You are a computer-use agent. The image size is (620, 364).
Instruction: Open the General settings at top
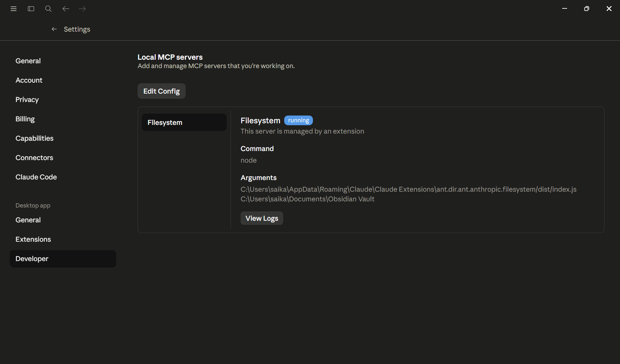tap(63, 61)
